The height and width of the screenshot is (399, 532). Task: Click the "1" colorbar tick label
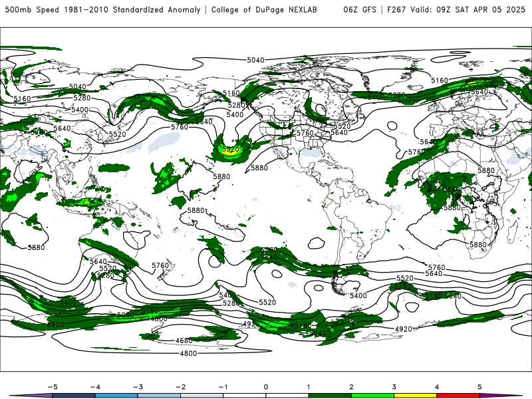click(x=309, y=387)
